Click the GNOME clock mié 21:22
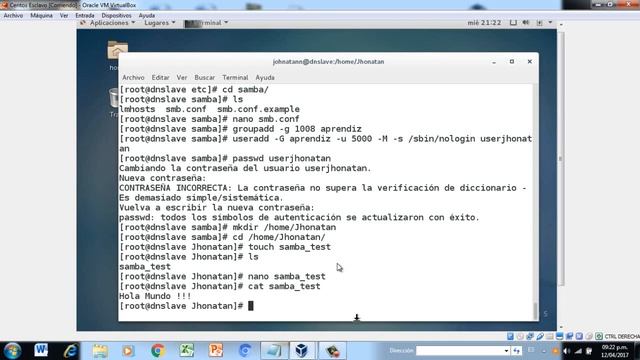Screen dimensions: 640x360 tap(484, 23)
